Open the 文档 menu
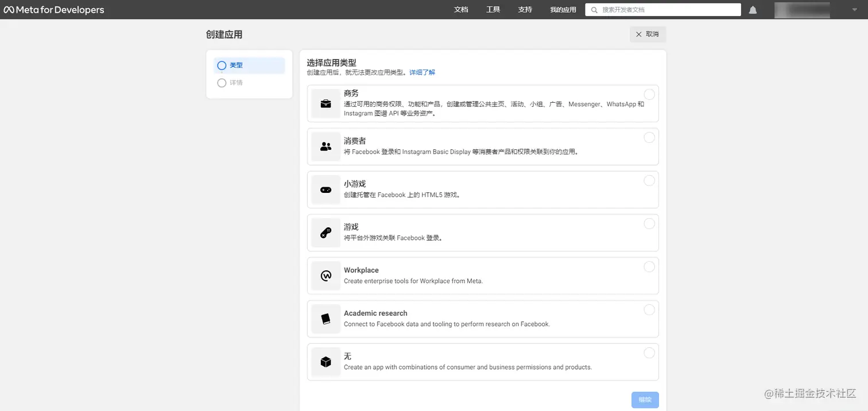 (461, 10)
